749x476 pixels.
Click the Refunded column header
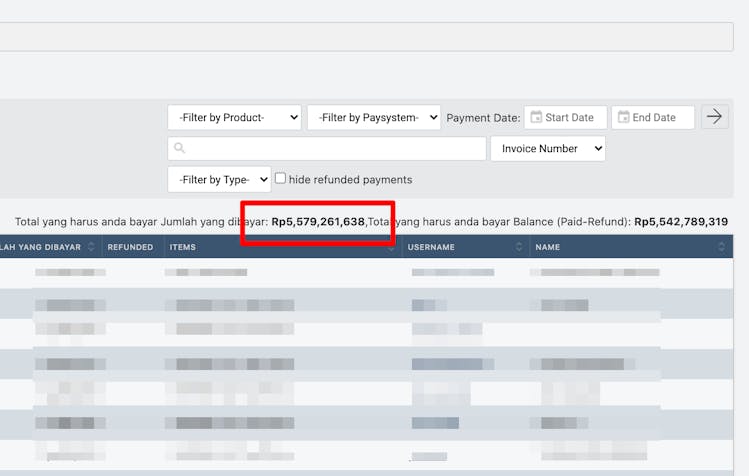click(x=130, y=247)
